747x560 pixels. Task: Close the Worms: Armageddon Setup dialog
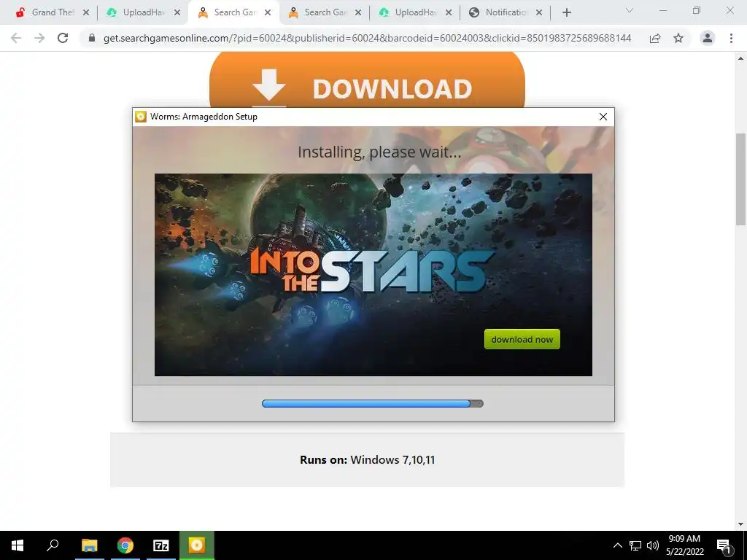coord(603,117)
